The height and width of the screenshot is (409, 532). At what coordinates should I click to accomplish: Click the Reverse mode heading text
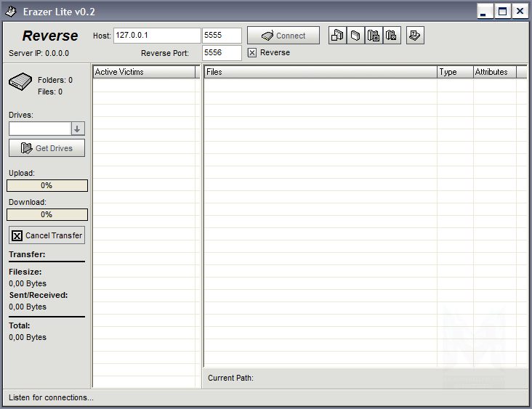coord(50,36)
